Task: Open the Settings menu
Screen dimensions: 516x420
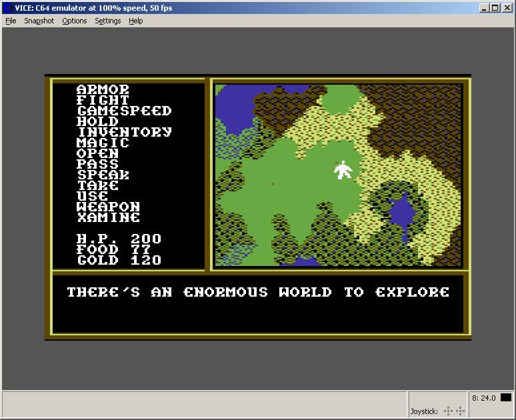Action: tap(107, 21)
